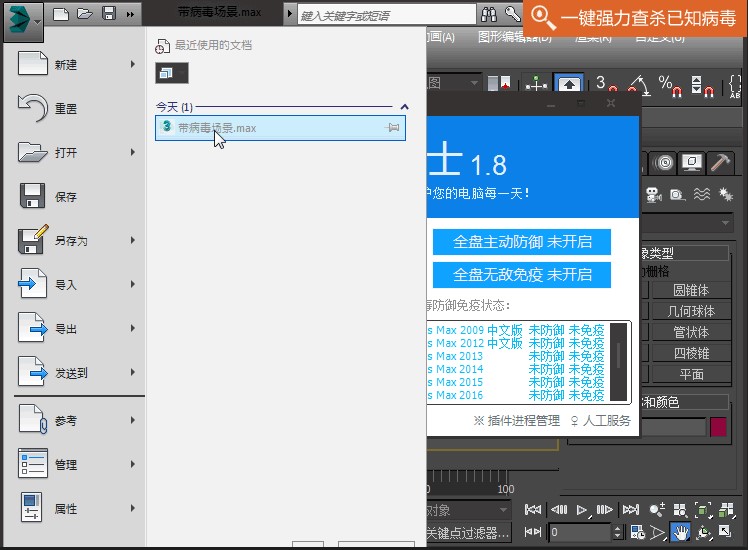The width and height of the screenshot is (748, 550).
Task: Open the Display panel monitor icon
Action: click(691, 162)
